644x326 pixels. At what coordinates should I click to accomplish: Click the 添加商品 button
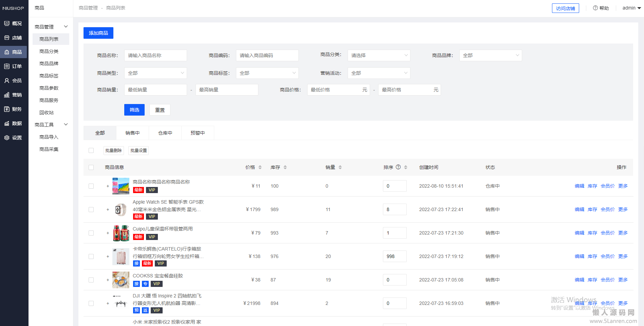click(x=98, y=33)
